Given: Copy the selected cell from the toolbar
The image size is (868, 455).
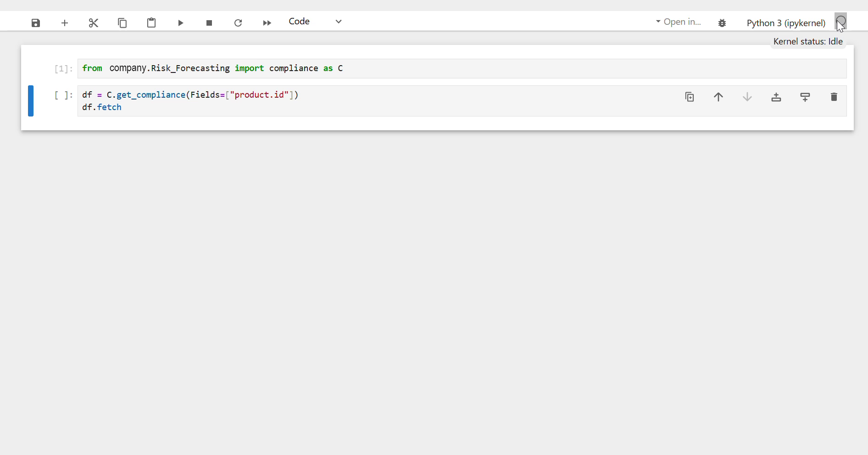Looking at the screenshot, I should point(122,23).
